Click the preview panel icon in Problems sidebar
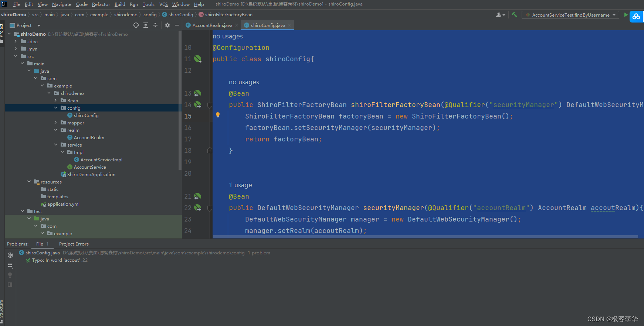Viewport: 644px width, 326px height. click(x=10, y=285)
